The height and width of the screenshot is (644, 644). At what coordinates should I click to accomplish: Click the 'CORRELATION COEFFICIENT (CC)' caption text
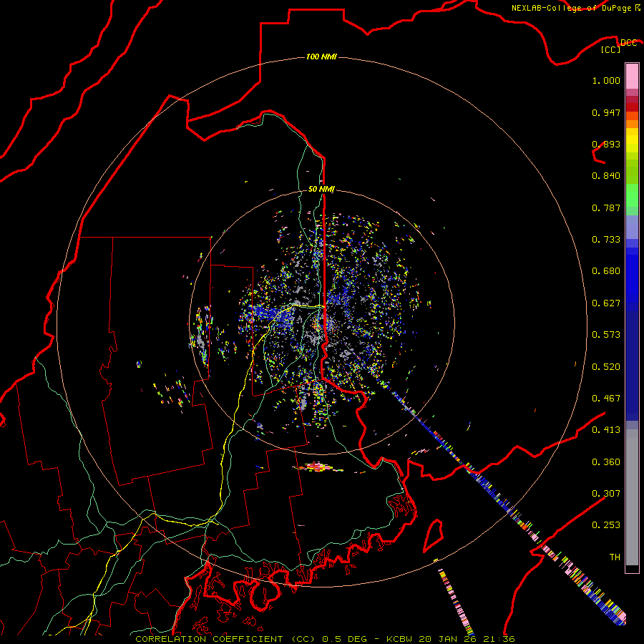225,639
